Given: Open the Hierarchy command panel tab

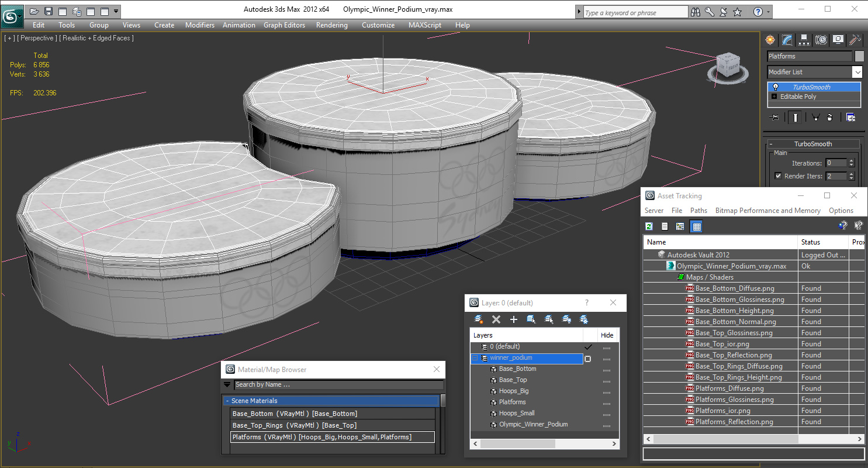Looking at the screenshot, I should tap(804, 40).
